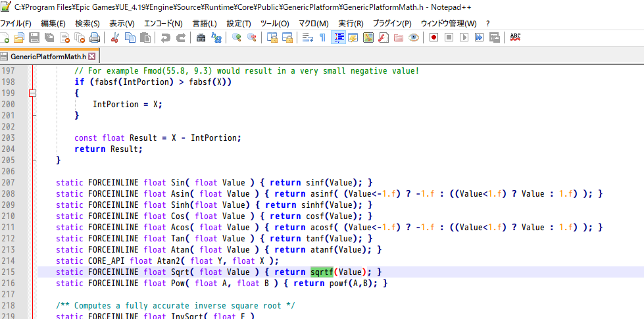Open the マクロ(M) menu
The width and height of the screenshot is (644, 319).
tap(313, 24)
